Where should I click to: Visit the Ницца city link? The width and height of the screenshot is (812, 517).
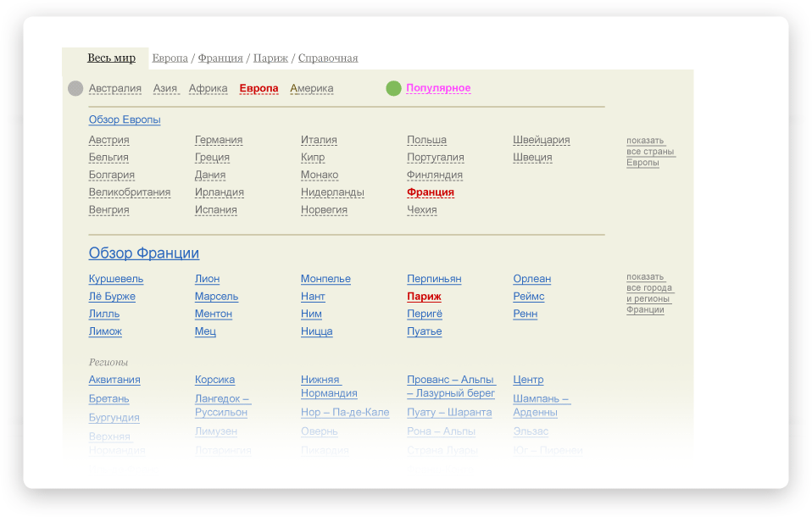[316, 331]
